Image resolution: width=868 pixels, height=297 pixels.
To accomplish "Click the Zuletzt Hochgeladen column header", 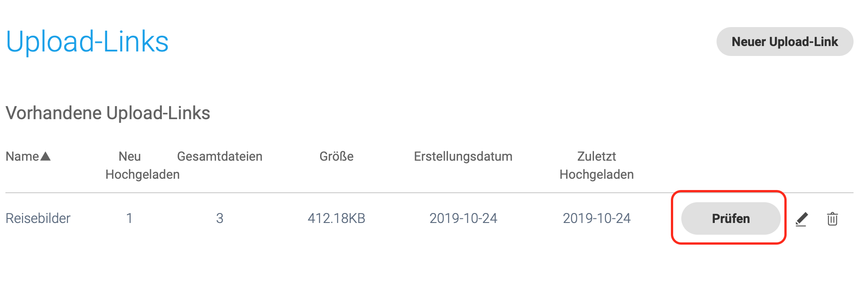I will (596, 165).
